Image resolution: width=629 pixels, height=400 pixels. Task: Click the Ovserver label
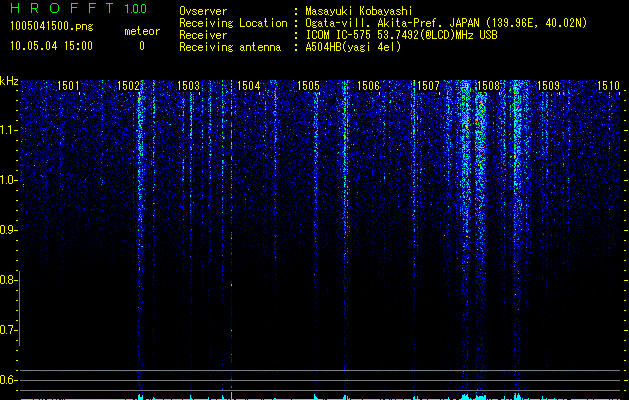pos(203,11)
